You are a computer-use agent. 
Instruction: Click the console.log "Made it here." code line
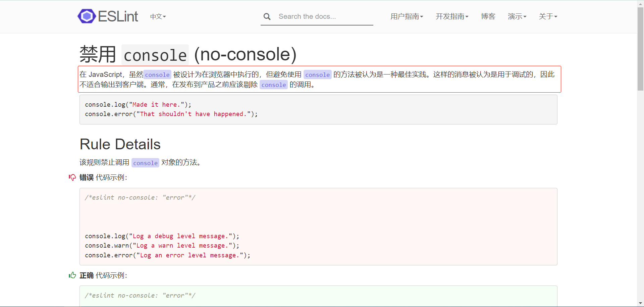(x=138, y=105)
